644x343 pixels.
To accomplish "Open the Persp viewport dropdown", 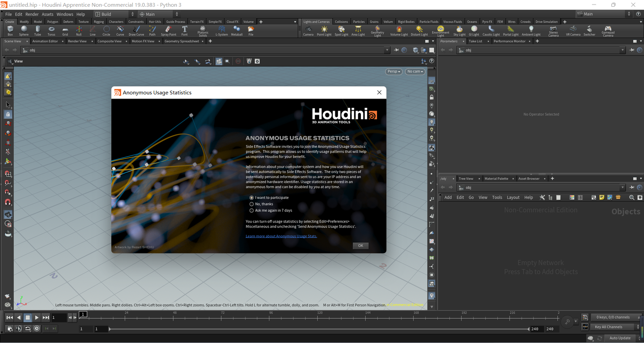I will click(394, 71).
